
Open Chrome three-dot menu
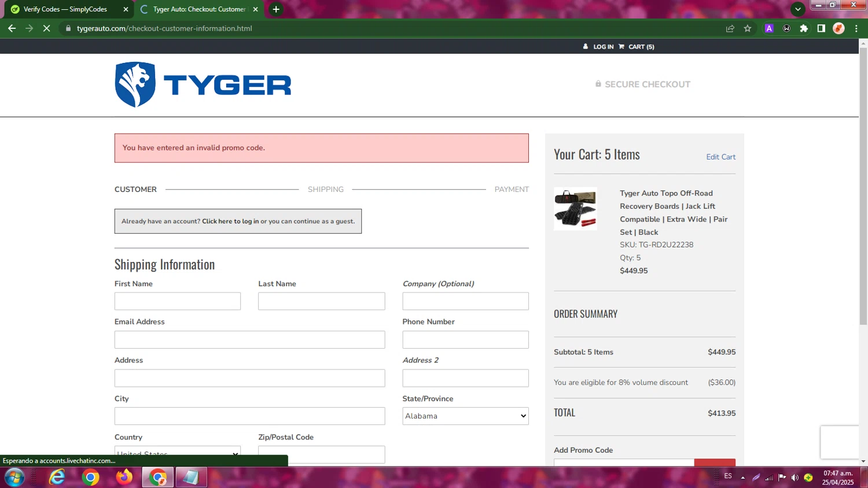(856, 28)
